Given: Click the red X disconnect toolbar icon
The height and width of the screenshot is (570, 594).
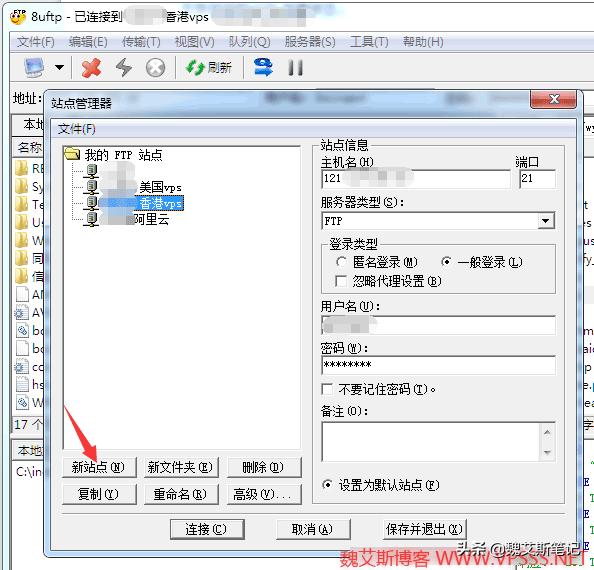Looking at the screenshot, I should click(91, 68).
